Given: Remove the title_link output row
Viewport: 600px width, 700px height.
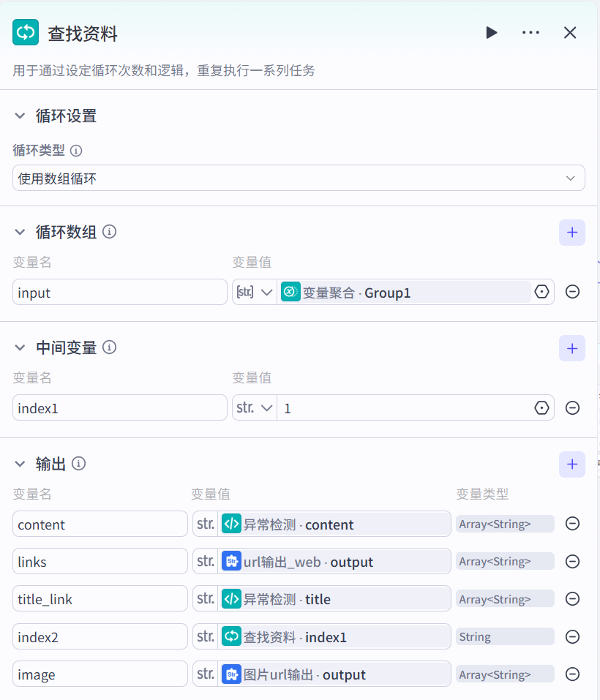Looking at the screenshot, I should pos(573,599).
